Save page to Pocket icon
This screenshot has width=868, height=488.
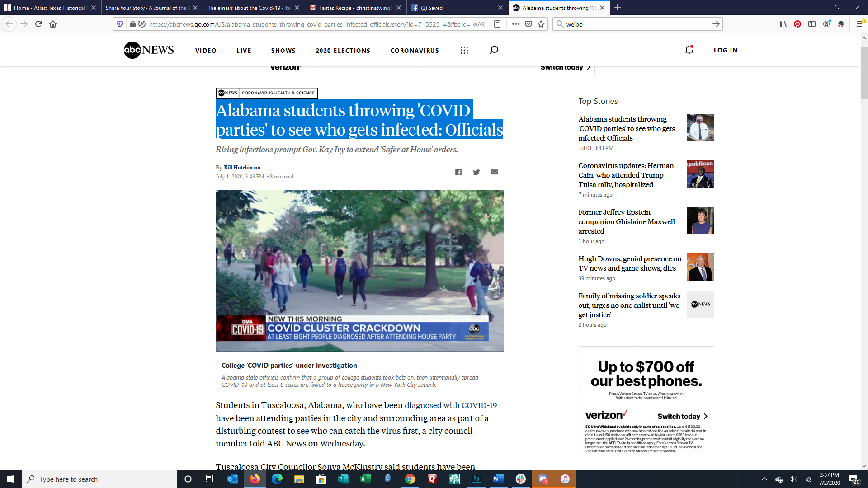tap(528, 24)
